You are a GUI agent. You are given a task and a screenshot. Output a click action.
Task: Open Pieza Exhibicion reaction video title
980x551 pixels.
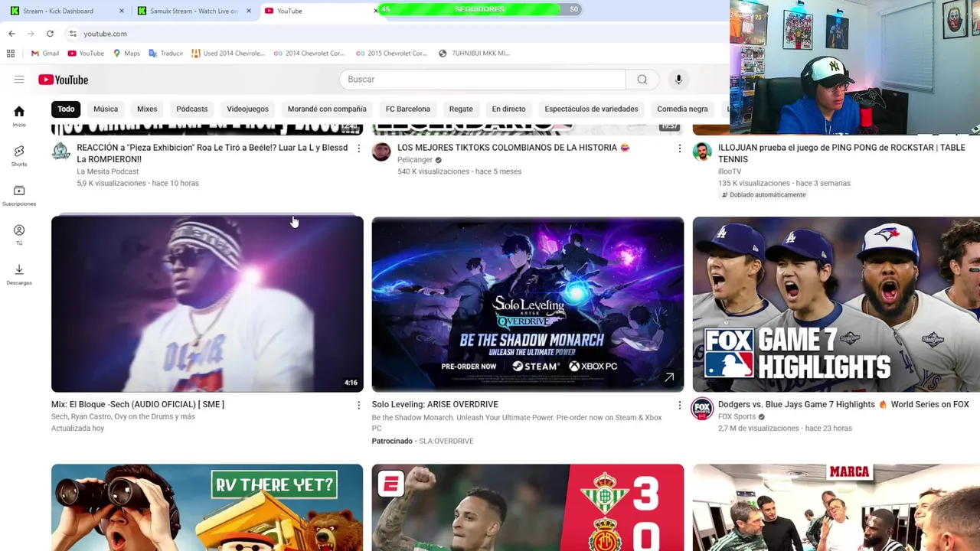[212, 154]
